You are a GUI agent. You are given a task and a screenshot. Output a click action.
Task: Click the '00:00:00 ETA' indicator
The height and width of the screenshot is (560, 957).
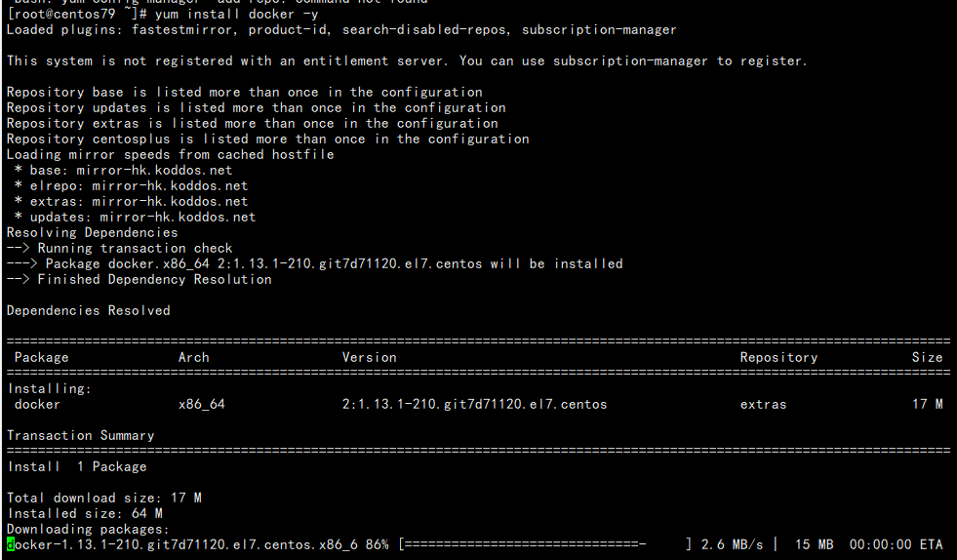coord(896,544)
